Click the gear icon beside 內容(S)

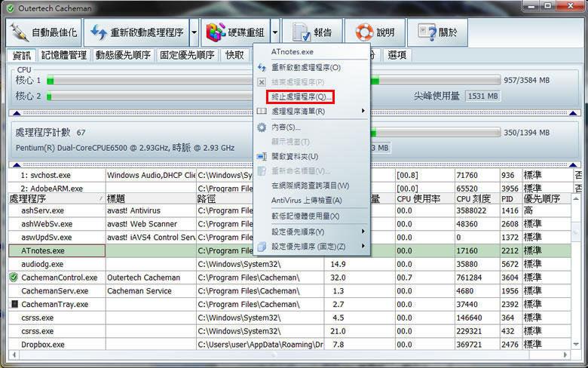pos(262,127)
